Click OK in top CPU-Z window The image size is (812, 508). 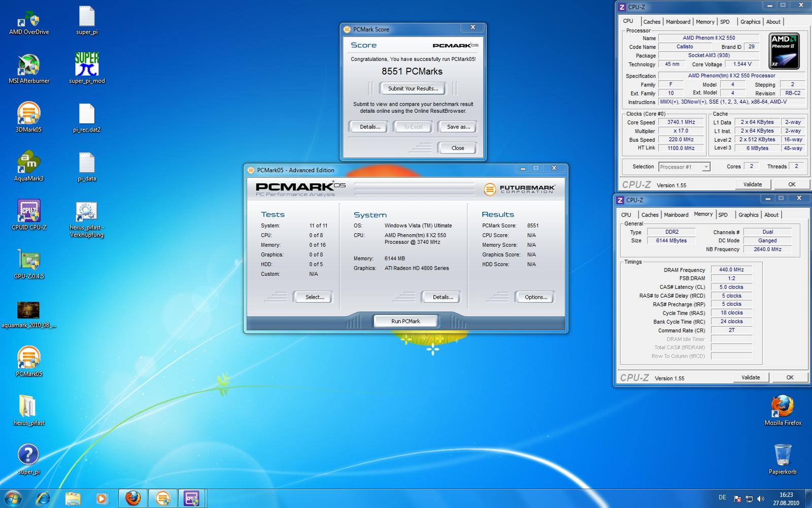(791, 184)
